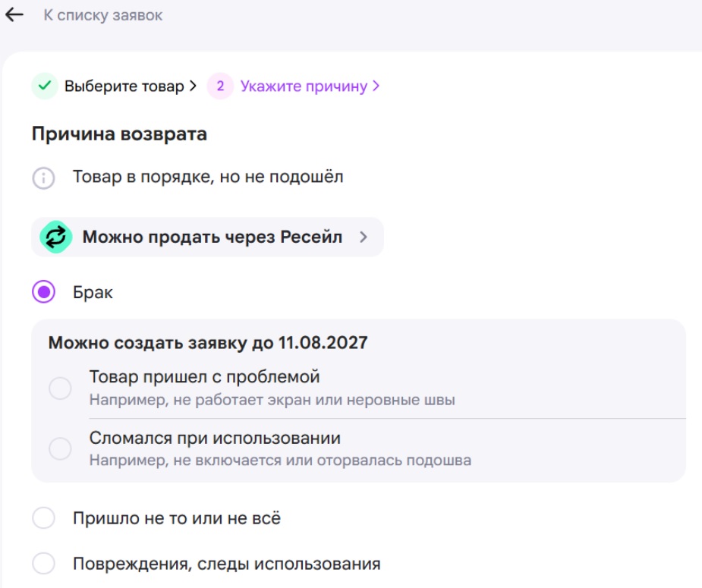Click the step number 2 badge

click(x=220, y=86)
